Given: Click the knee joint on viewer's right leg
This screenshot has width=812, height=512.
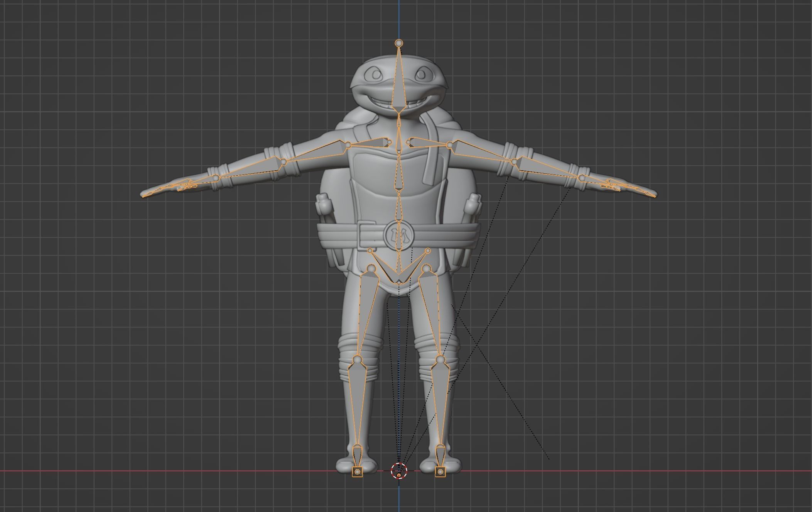Looking at the screenshot, I should pos(440,360).
